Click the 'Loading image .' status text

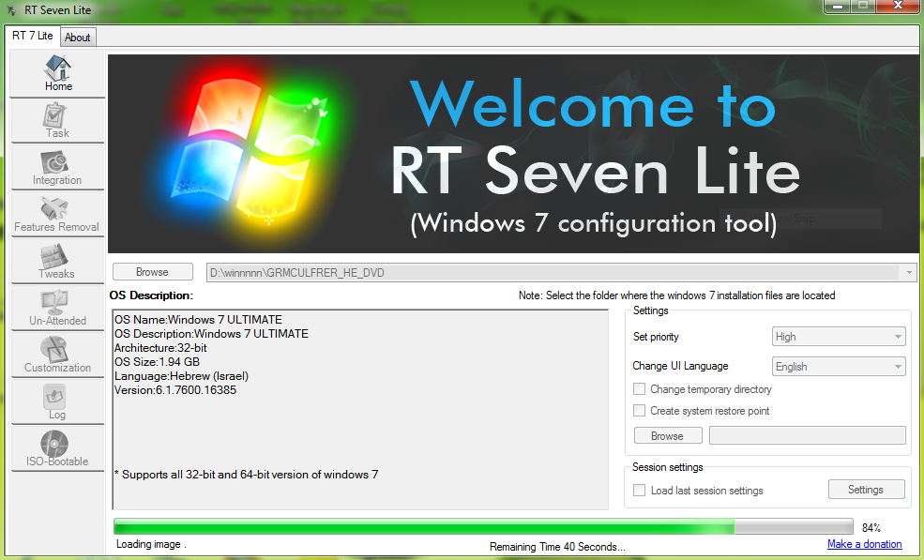pos(151,543)
